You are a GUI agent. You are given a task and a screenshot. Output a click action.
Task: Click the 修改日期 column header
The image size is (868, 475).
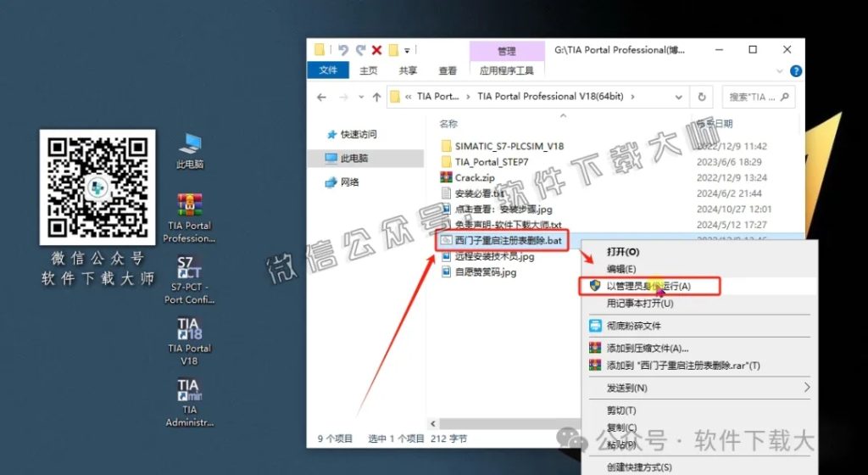[714, 124]
